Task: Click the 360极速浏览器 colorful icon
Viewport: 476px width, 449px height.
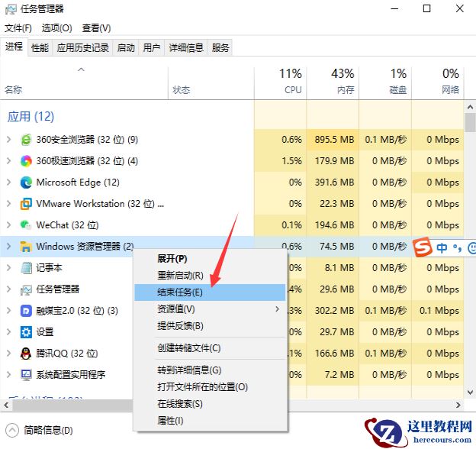Action: pos(26,161)
